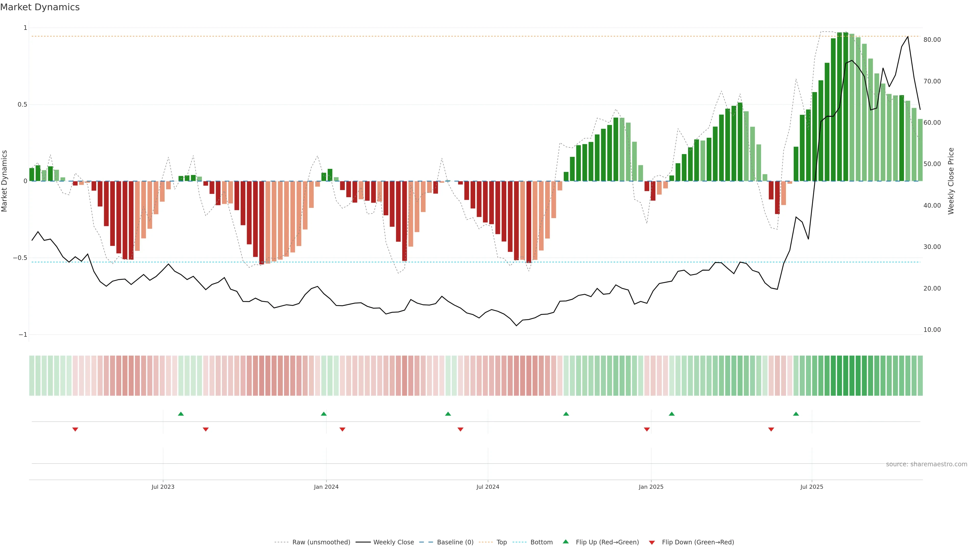Click the Jul 2024 x-axis label
980x551 pixels.
point(488,487)
